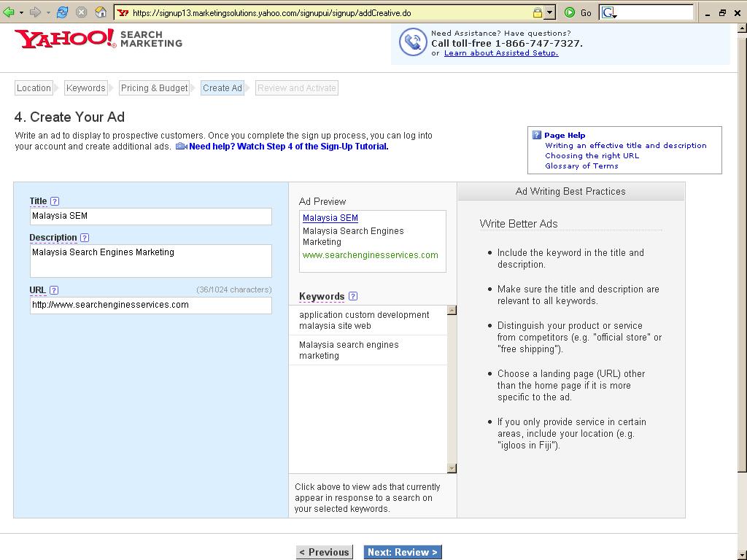Open Writing an effective title and description

tap(626, 146)
